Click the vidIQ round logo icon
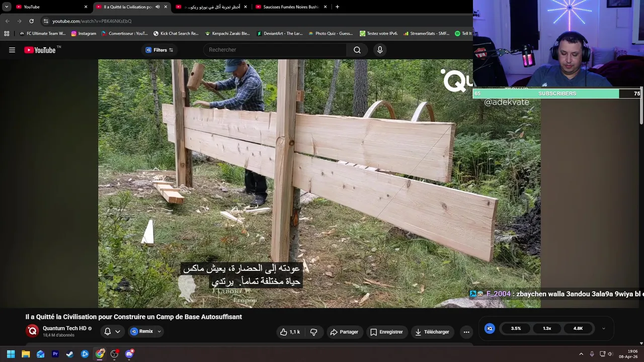The image size is (644, 362). coord(490,328)
